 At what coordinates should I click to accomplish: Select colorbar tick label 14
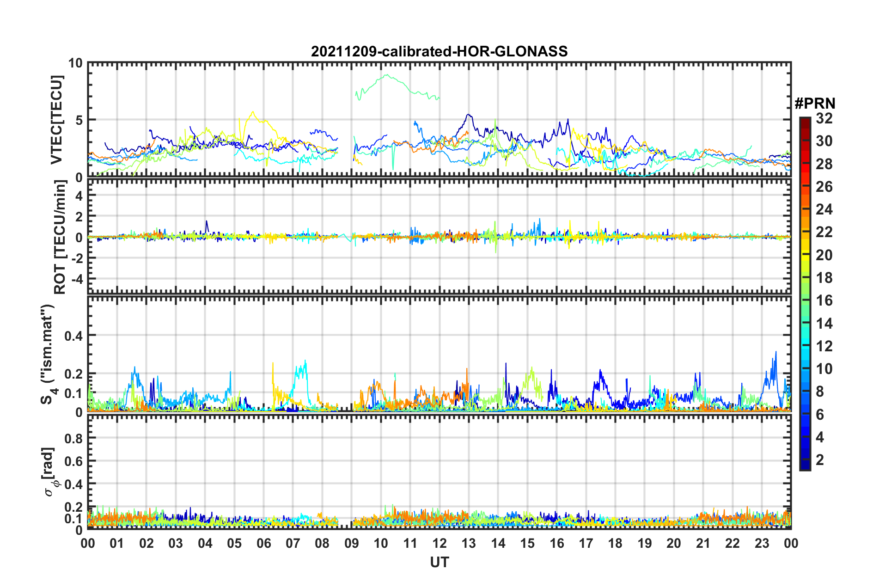coord(824,324)
